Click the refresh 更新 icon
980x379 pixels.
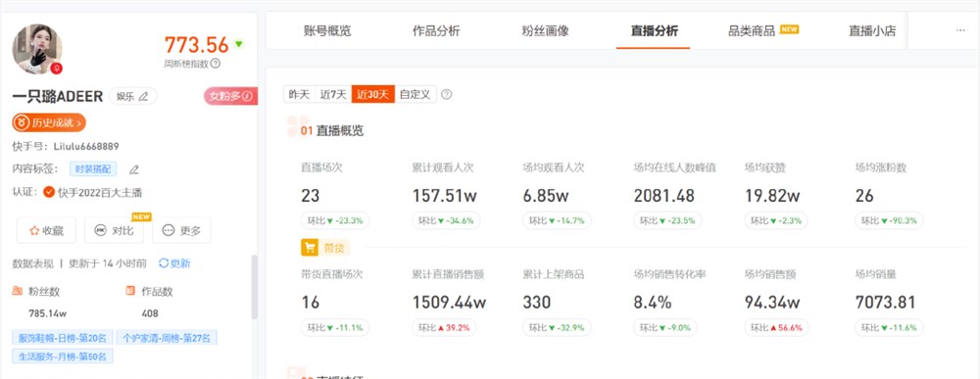(164, 263)
